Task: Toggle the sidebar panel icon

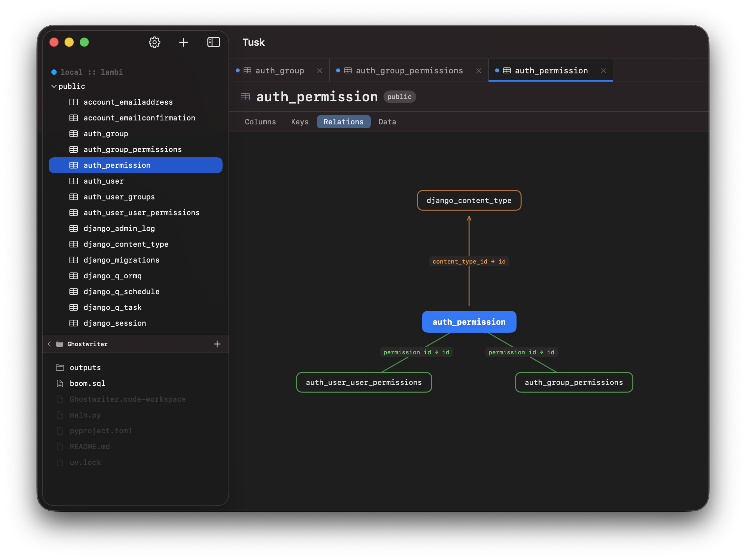Action: (x=214, y=42)
